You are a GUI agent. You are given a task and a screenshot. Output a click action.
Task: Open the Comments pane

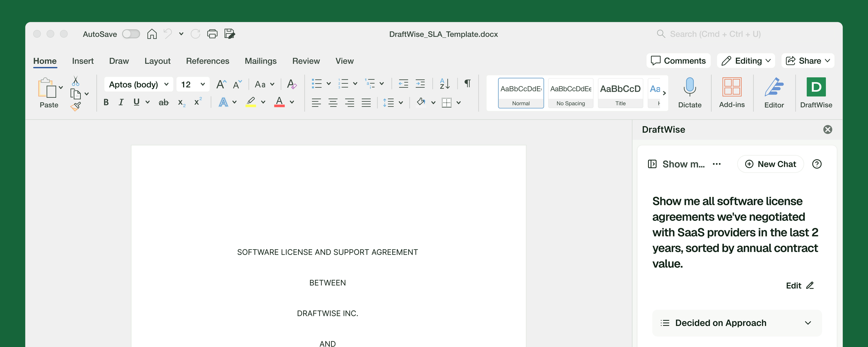pos(678,61)
